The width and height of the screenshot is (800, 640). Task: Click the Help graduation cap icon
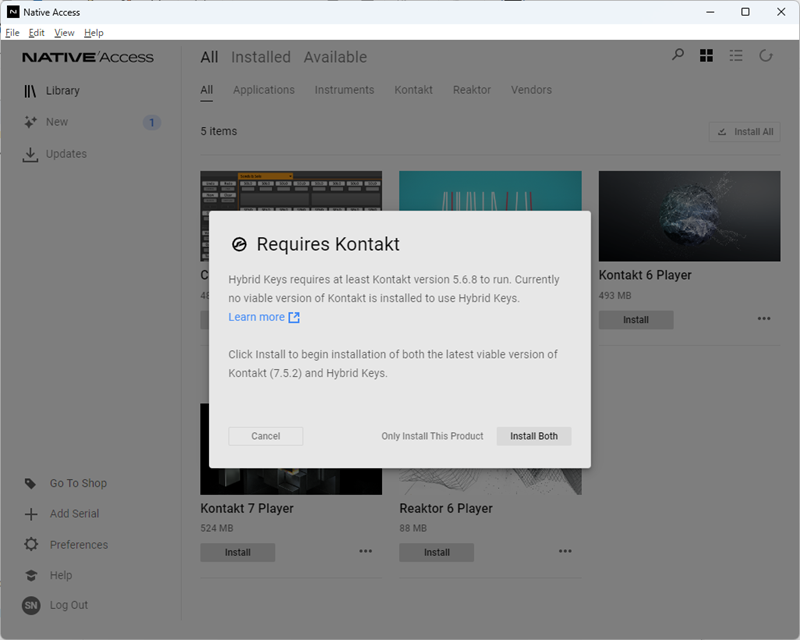31,575
